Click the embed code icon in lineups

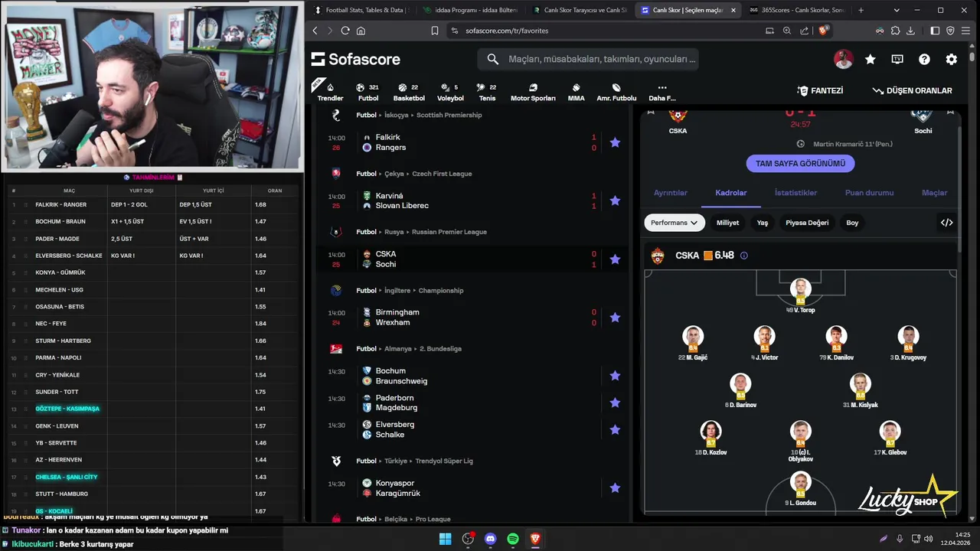[x=947, y=223]
